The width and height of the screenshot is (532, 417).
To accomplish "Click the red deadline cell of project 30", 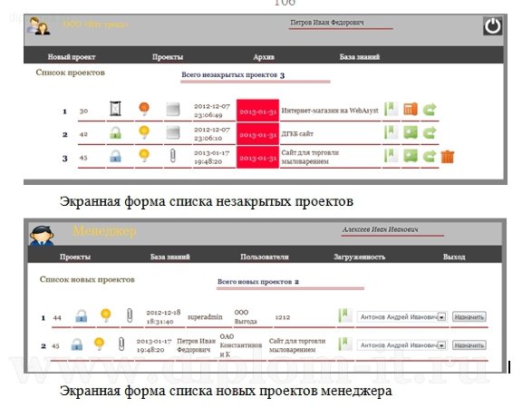I will point(258,111).
